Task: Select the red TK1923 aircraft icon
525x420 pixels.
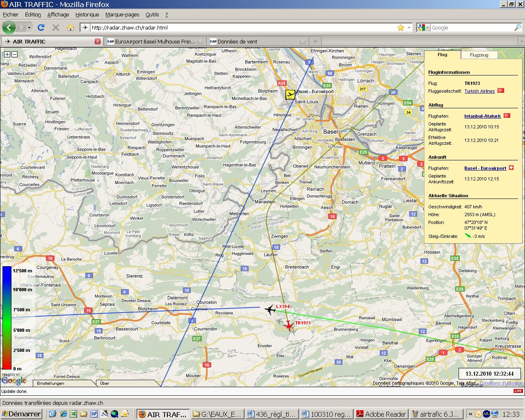Action: point(289,326)
